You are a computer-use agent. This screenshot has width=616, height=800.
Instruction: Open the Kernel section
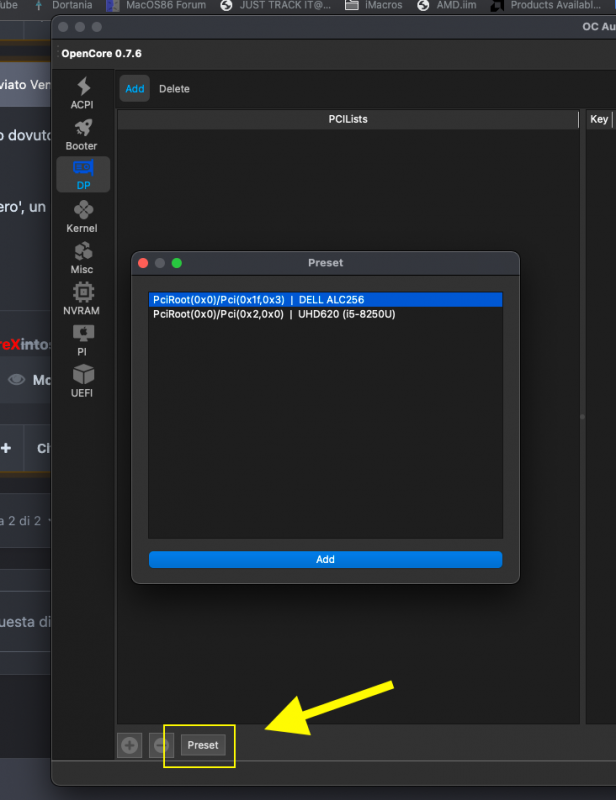click(x=83, y=217)
